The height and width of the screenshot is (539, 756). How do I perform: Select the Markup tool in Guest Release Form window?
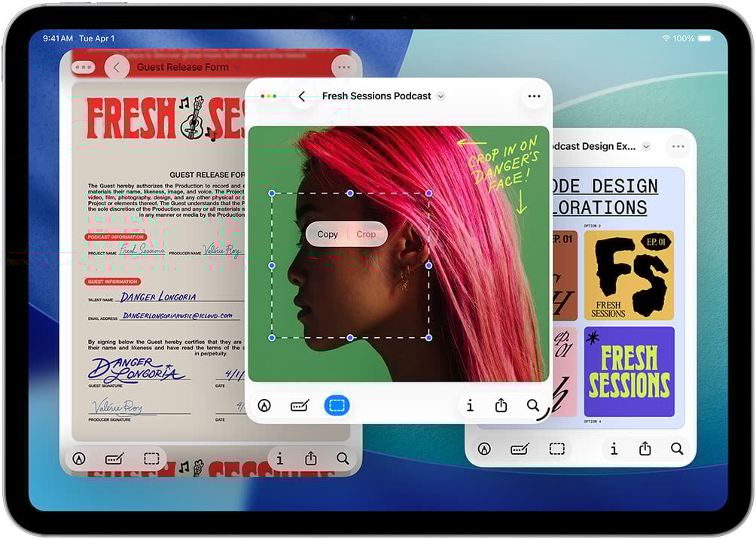(x=79, y=458)
